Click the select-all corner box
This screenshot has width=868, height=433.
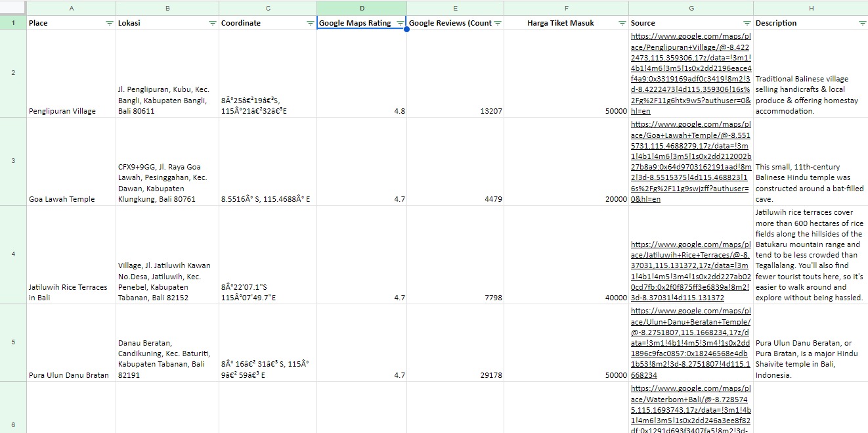pos(13,8)
